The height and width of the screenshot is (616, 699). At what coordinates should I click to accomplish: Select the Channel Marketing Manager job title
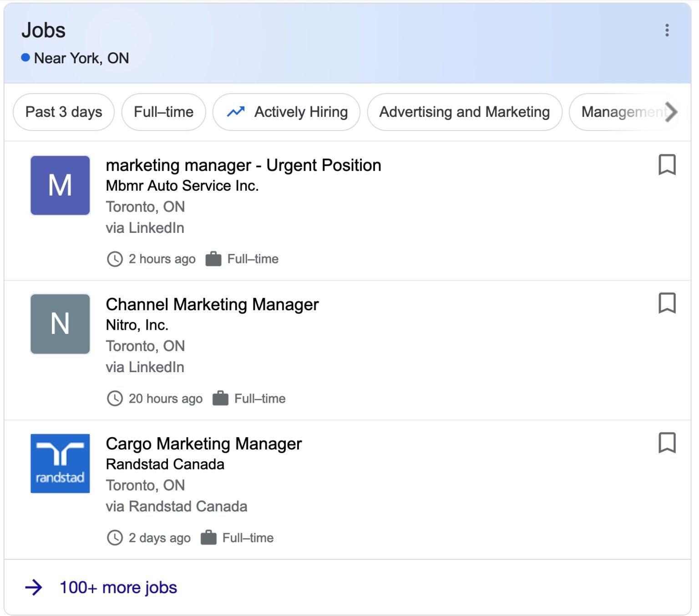coord(212,304)
